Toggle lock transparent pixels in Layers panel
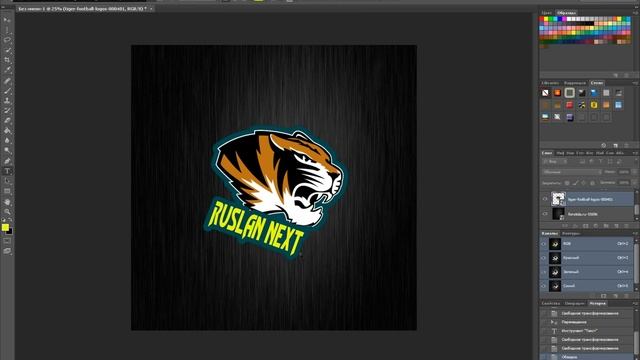This screenshot has height=360, width=640. point(567,183)
